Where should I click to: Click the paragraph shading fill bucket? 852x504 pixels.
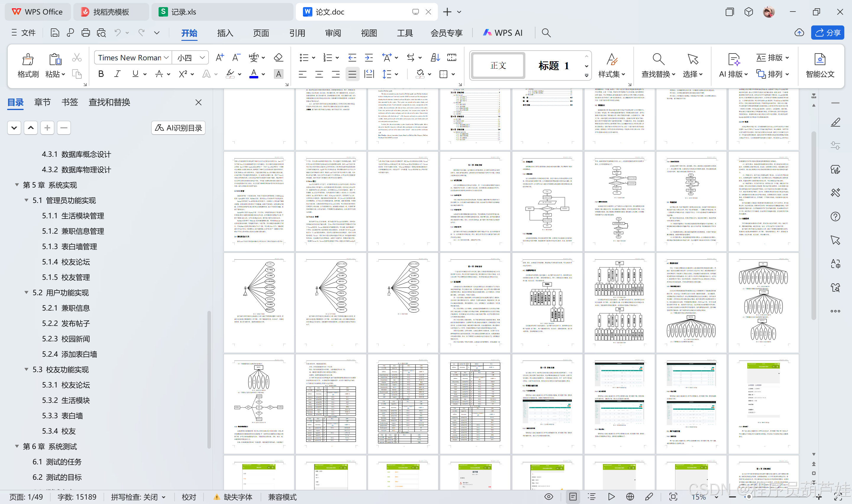point(420,74)
